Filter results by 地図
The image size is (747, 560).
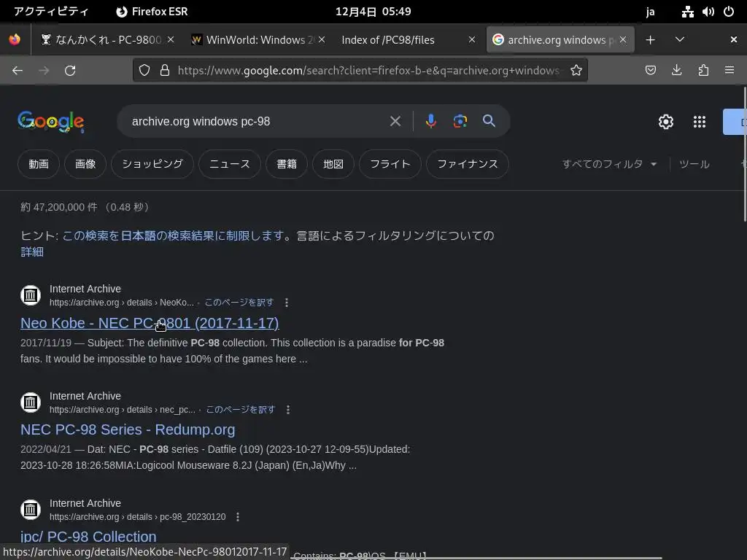click(333, 164)
